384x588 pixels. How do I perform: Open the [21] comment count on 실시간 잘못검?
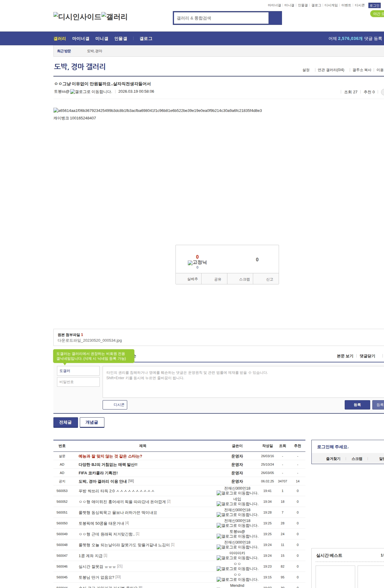(120, 566)
